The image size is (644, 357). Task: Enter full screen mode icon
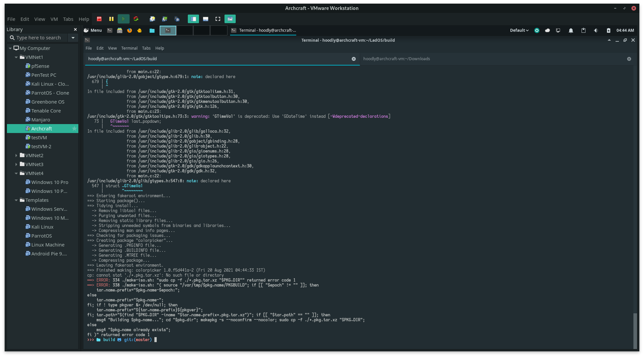tap(218, 19)
